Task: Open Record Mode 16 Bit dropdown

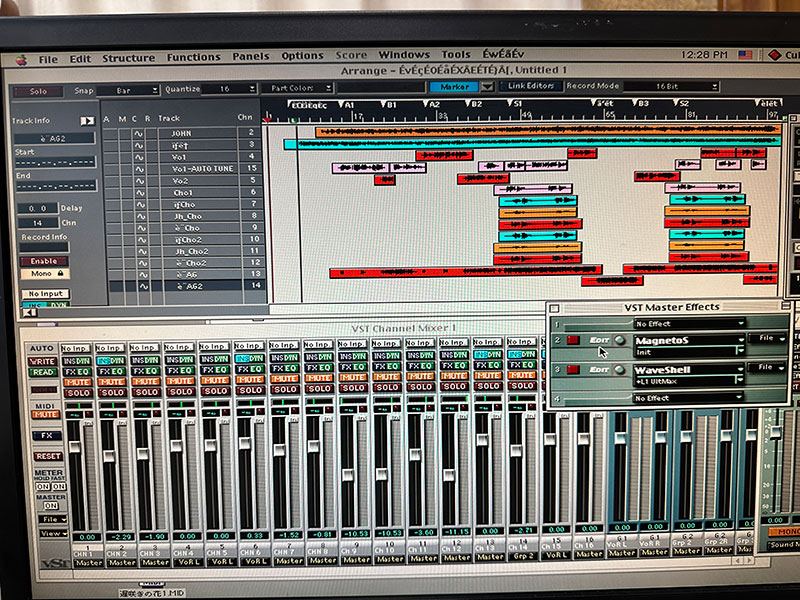Action: [671, 87]
